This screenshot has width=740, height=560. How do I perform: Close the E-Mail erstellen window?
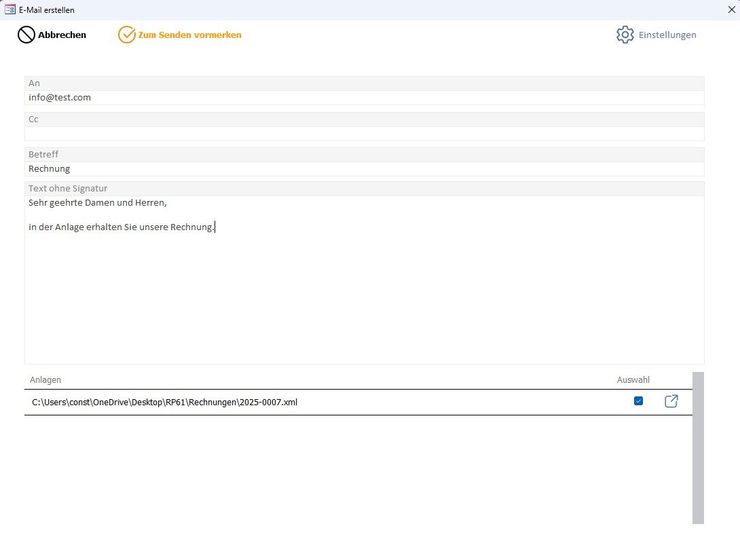click(x=731, y=10)
